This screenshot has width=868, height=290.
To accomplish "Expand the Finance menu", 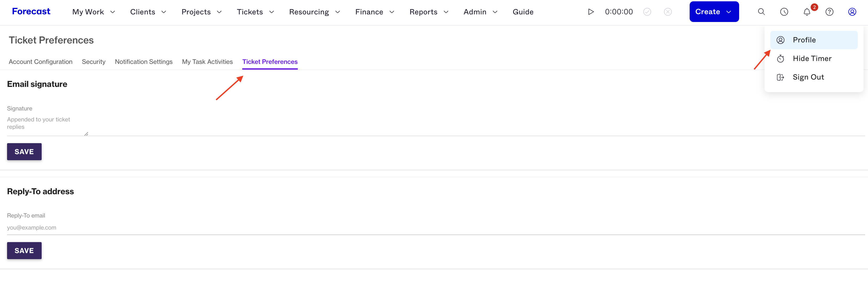I will click(375, 12).
